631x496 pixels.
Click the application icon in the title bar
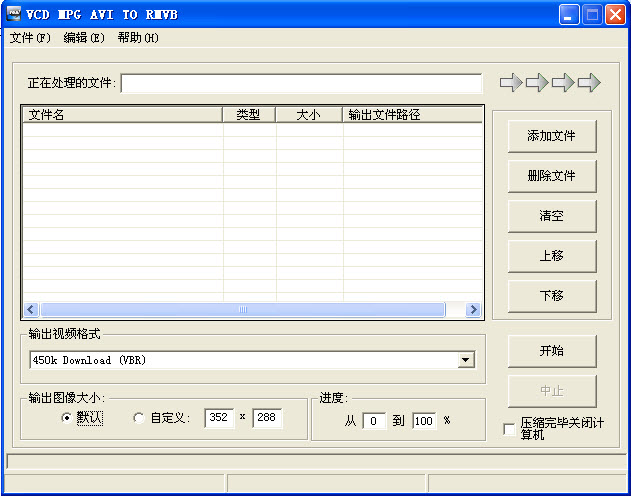click(14, 14)
